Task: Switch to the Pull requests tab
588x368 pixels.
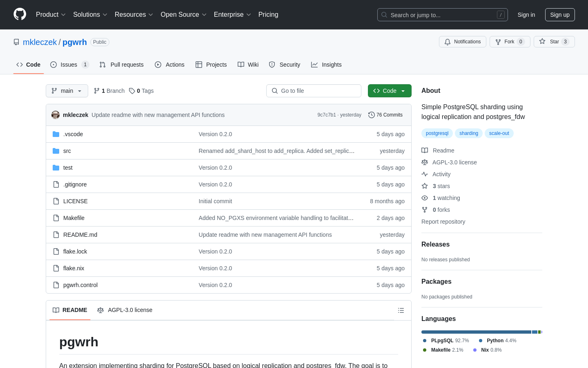Action: point(122,65)
